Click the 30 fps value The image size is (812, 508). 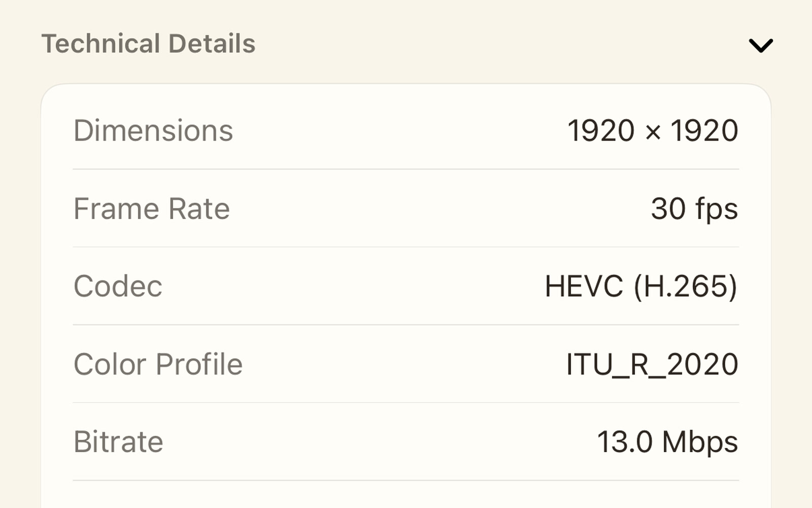pos(694,209)
